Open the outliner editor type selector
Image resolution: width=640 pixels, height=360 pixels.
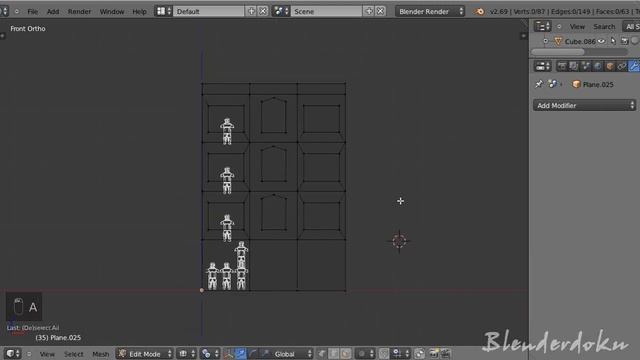[542, 27]
